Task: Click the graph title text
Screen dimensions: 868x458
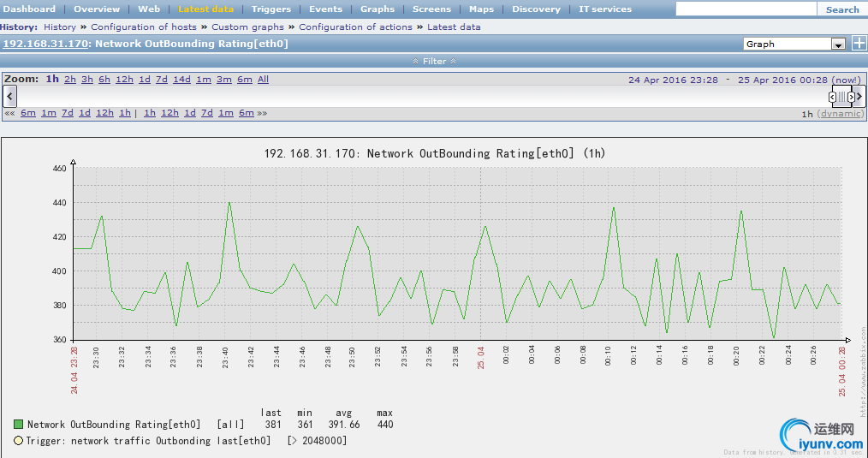Action: coord(435,153)
